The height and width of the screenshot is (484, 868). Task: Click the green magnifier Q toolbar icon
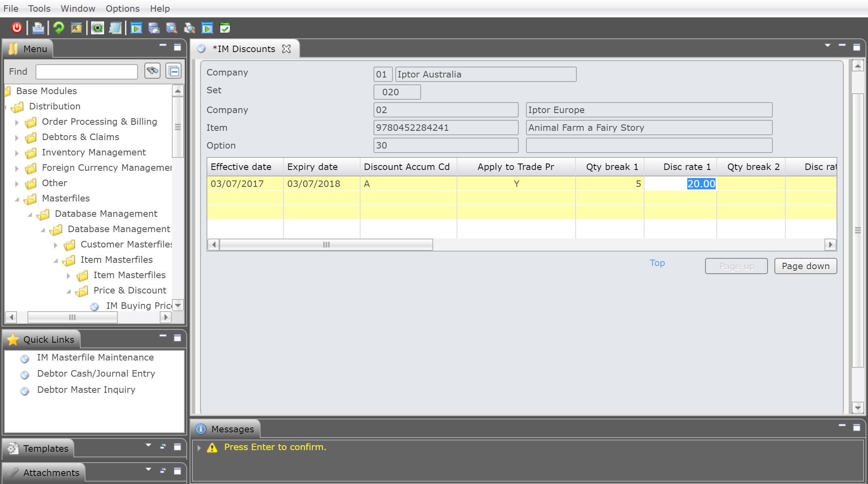coord(97,28)
